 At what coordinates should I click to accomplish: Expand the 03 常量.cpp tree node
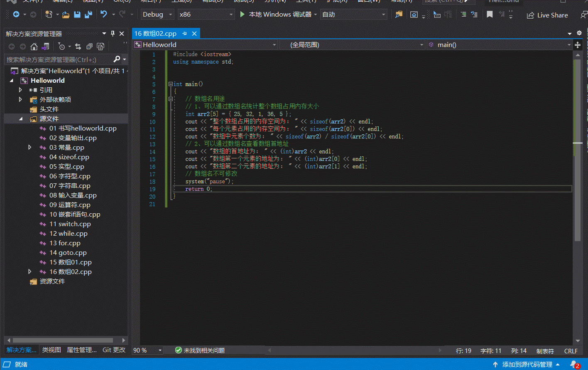point(29,147)
